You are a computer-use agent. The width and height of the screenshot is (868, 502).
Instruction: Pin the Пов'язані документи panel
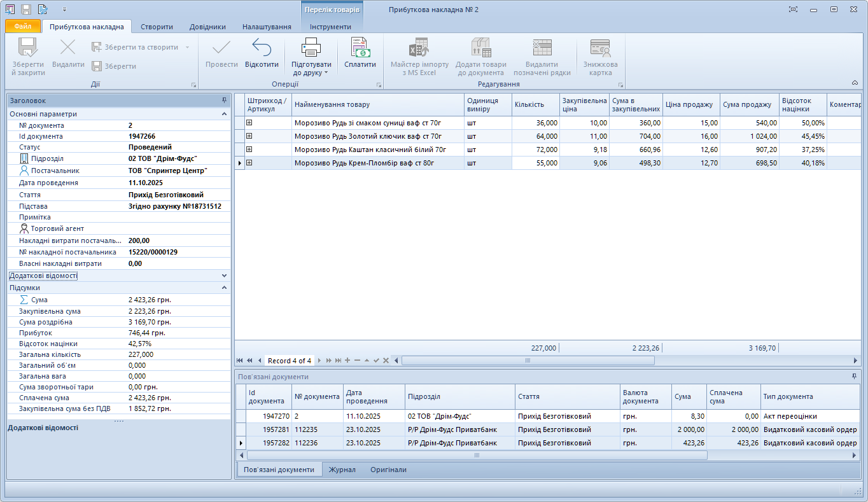854,377
